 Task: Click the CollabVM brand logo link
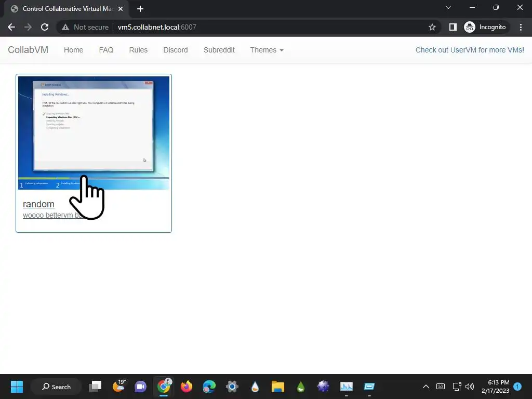(x=28, y=50)
